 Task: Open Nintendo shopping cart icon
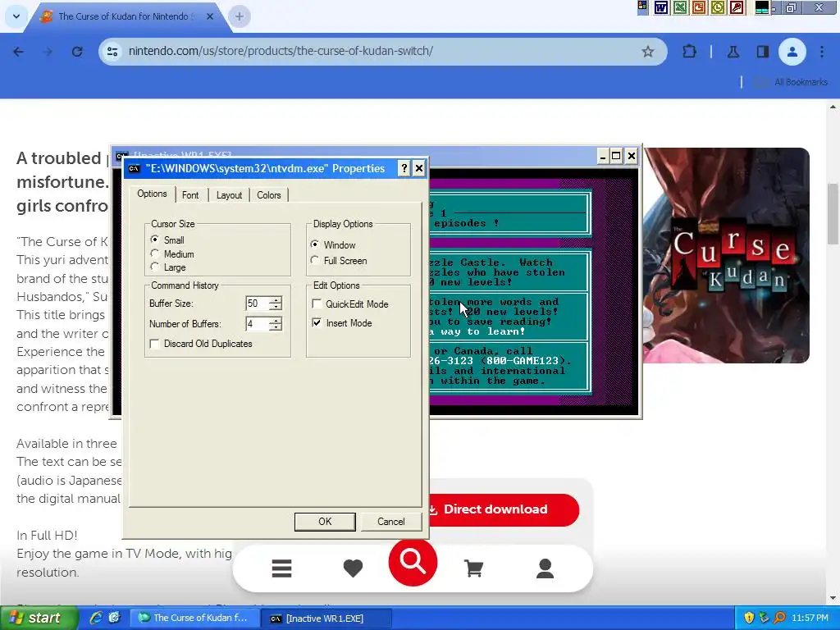pyautogui.click(x=473, y=568)
